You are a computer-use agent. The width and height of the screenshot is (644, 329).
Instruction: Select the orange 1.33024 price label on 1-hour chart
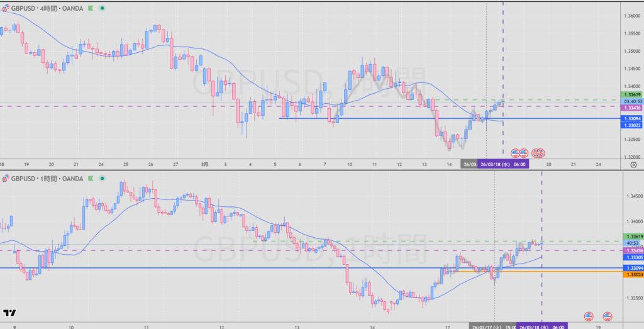[631, 274]
